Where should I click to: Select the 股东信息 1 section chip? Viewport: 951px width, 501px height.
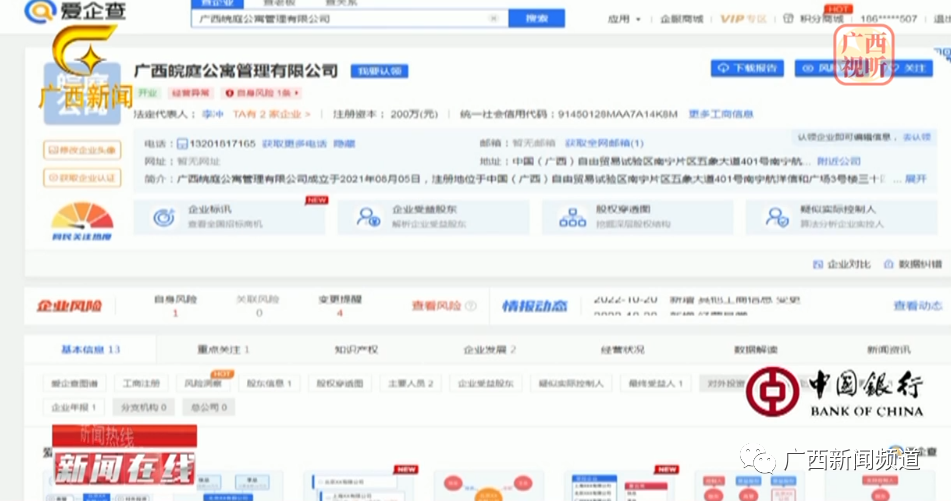[x=269, y=383]
